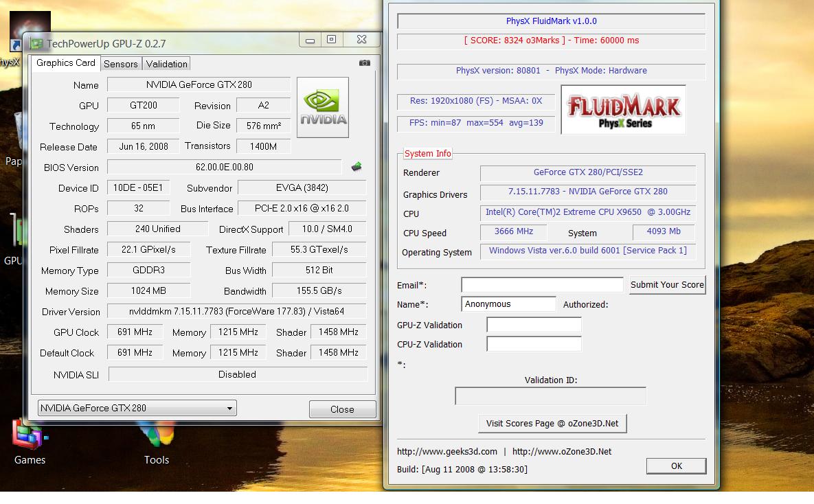Click the Res: 1920x1080 (FS) field

476,101
